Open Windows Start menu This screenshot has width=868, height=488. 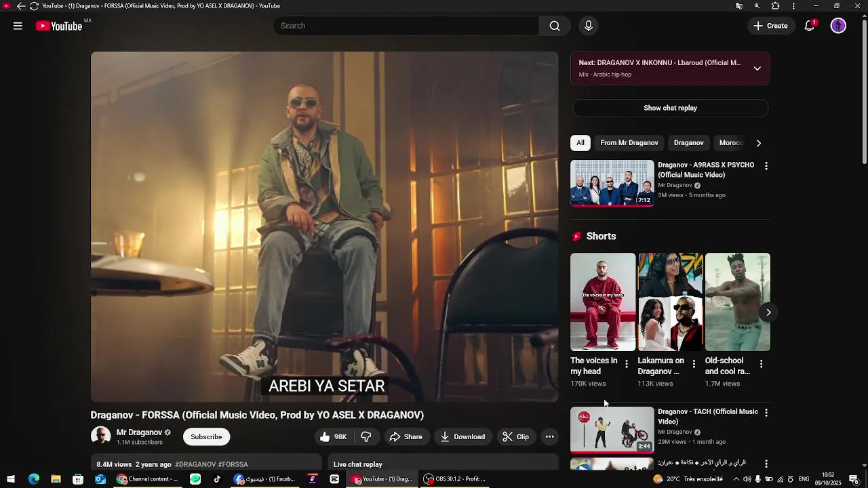tap(11, 479)
